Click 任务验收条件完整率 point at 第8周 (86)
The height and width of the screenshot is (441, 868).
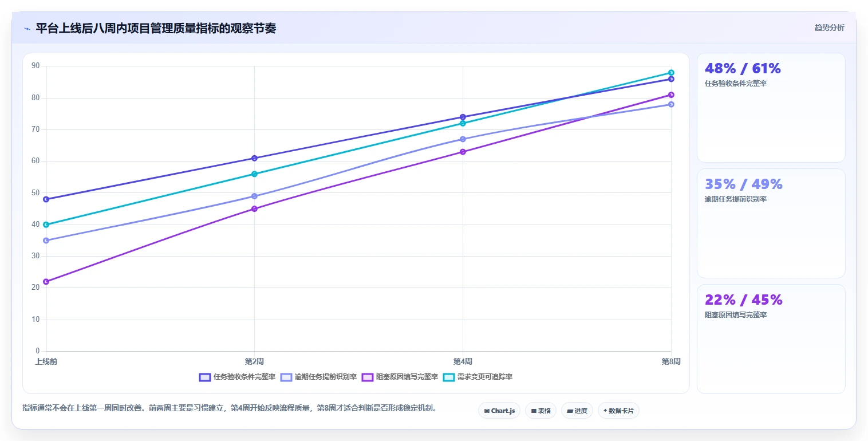[x=671, y=79]
